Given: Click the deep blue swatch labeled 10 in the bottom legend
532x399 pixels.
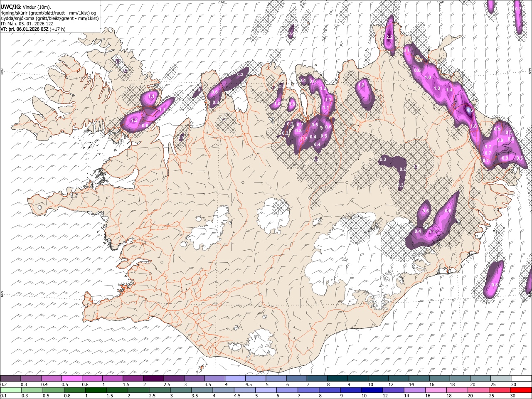Looking at the screenshot, I should coord(372,390).
